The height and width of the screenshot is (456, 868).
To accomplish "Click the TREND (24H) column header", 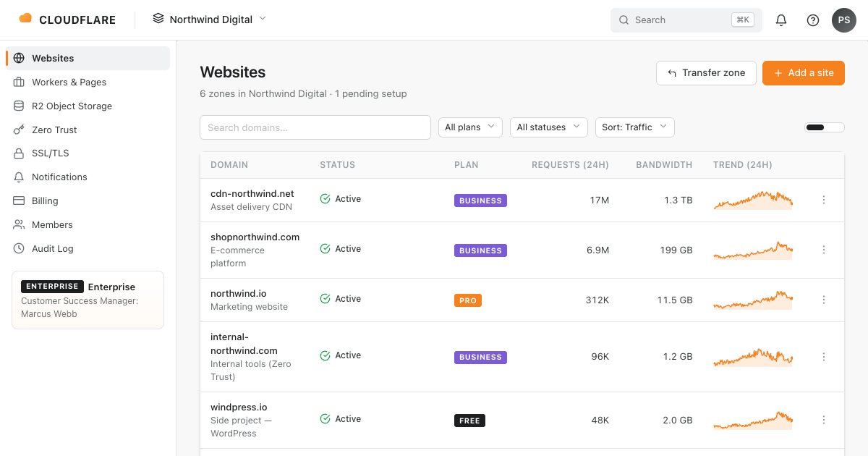I will click(743, 165).
